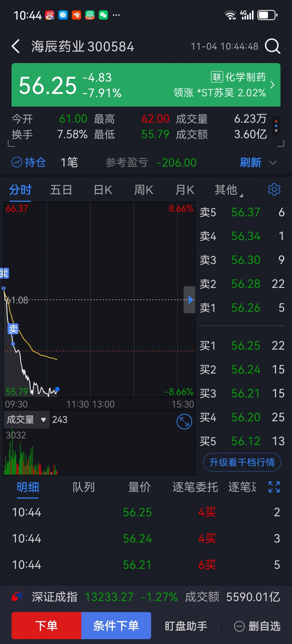Select bid row 买5 at 56.12

pyautogui.click(x=242, y=441)
